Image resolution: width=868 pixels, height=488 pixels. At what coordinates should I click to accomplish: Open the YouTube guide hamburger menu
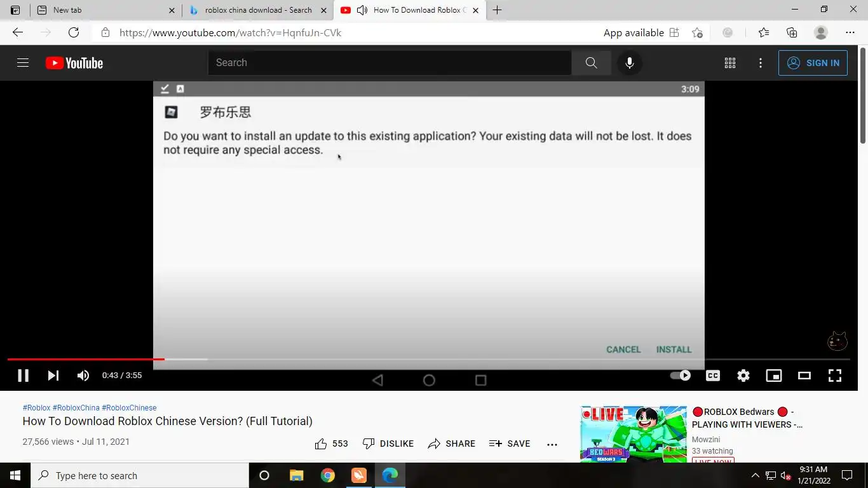23,63
